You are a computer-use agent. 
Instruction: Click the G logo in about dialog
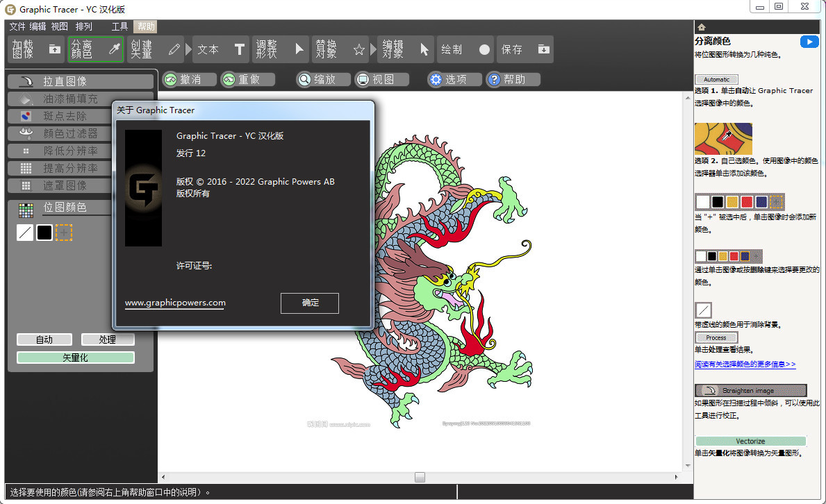(143, 189)
